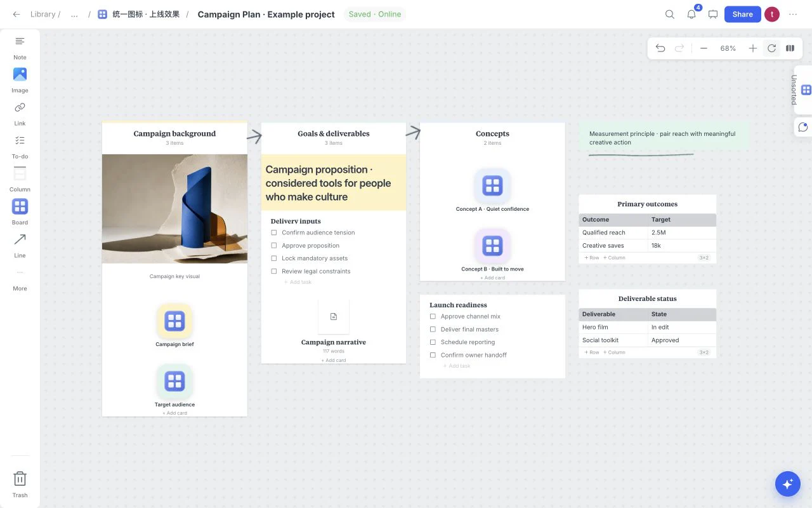Check 'Deliver final masters' task

[x=433, y=330]
